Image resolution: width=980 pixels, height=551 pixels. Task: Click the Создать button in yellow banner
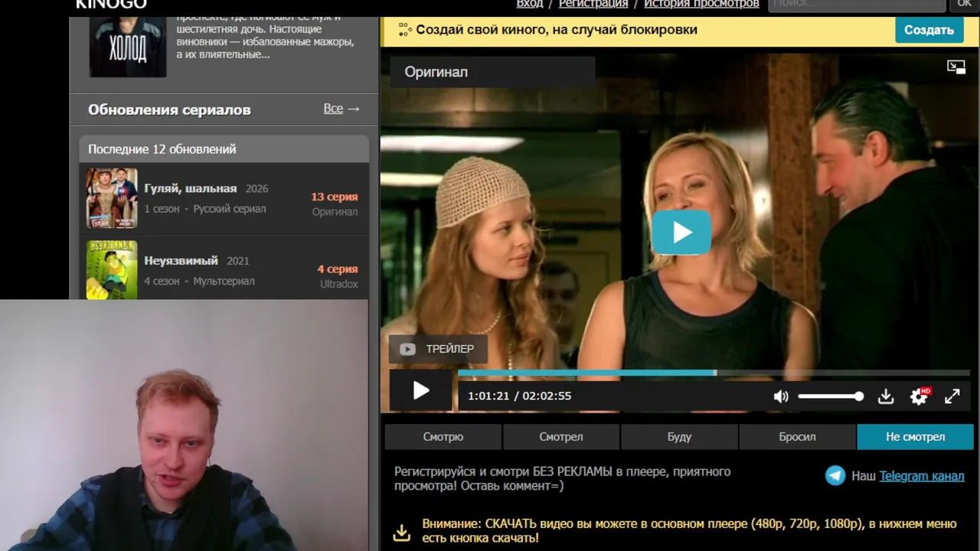pos(929,30)
